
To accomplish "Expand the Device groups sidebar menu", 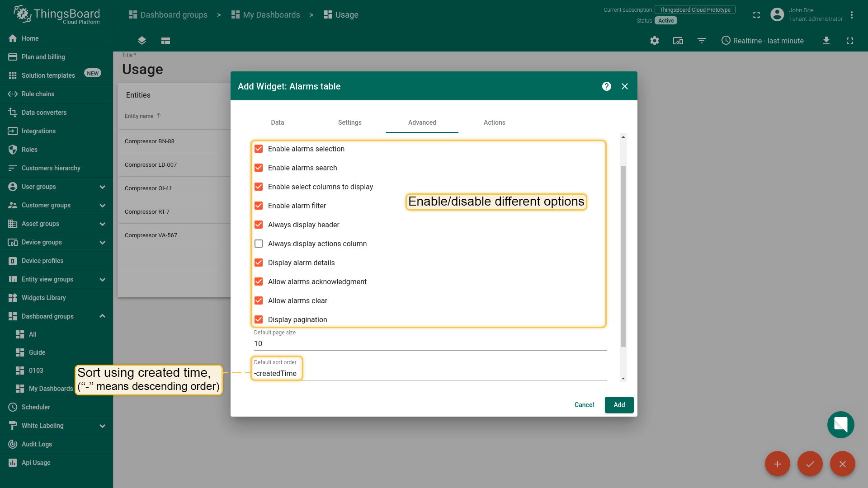I will pyautogui.click(x=102, y=242).
